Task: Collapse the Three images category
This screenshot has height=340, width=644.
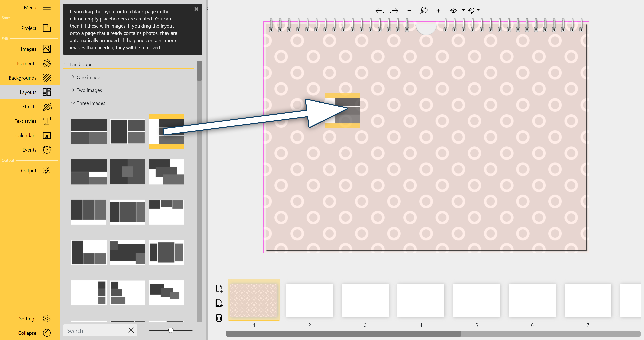Action: [x=91, y=103]
